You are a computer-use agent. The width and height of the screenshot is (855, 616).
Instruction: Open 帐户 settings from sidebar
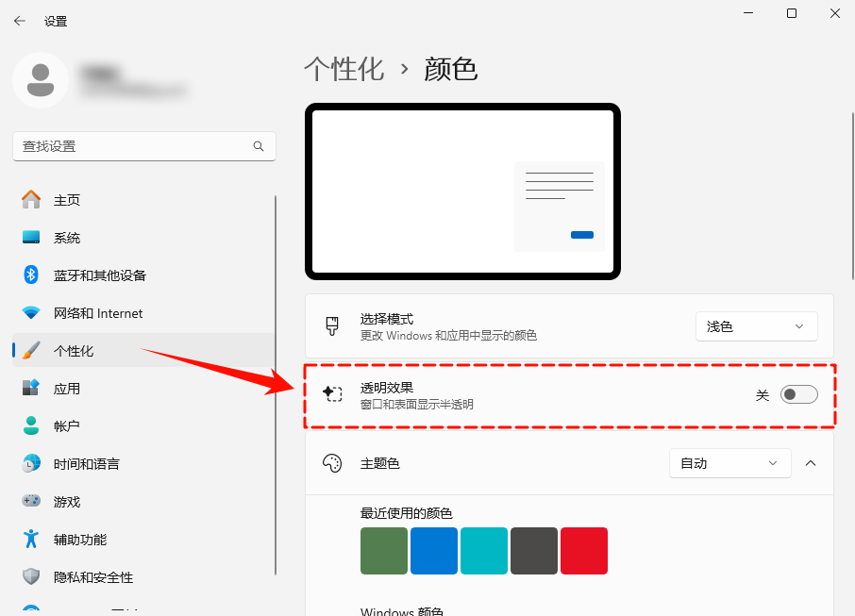[x=66, y=425]
